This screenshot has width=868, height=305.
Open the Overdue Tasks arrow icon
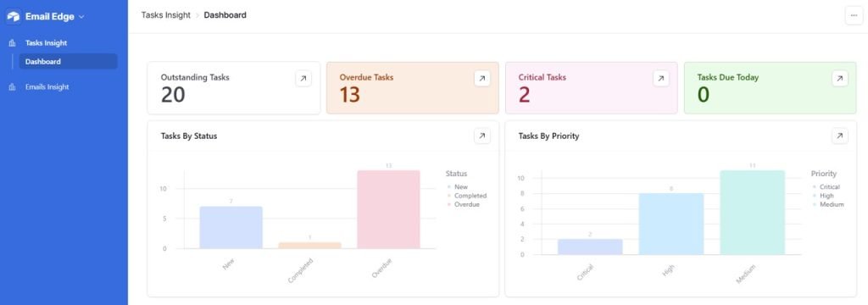tap(482, 79)
